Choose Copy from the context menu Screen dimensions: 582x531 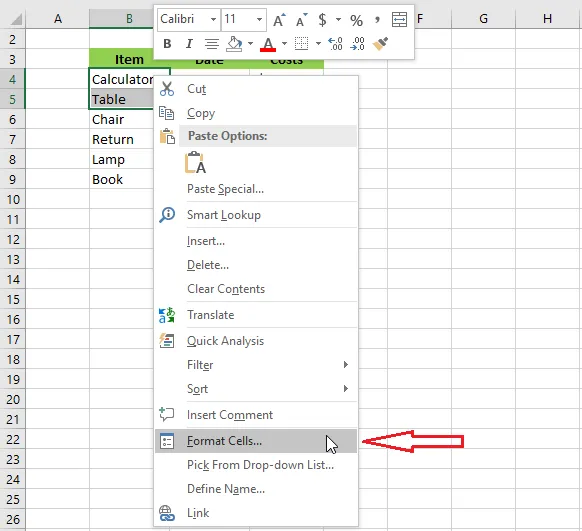point(256,113)
